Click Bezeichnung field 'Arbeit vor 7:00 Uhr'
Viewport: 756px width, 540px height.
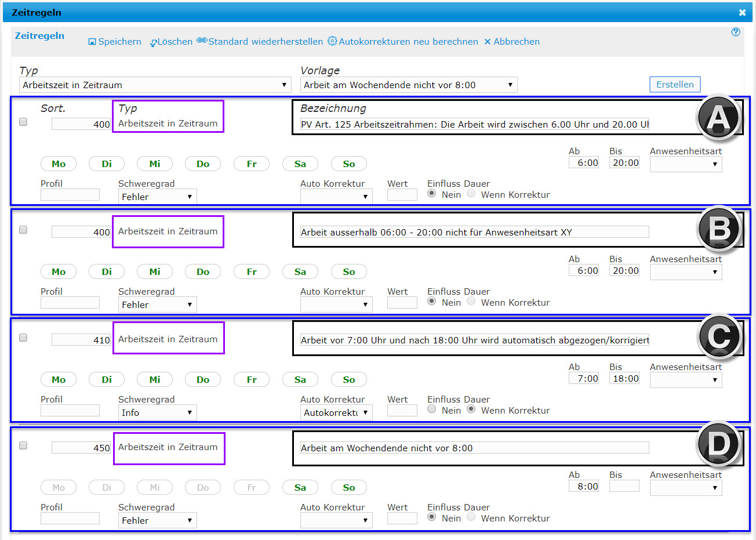pyautogui.click(x=474, y=340)
